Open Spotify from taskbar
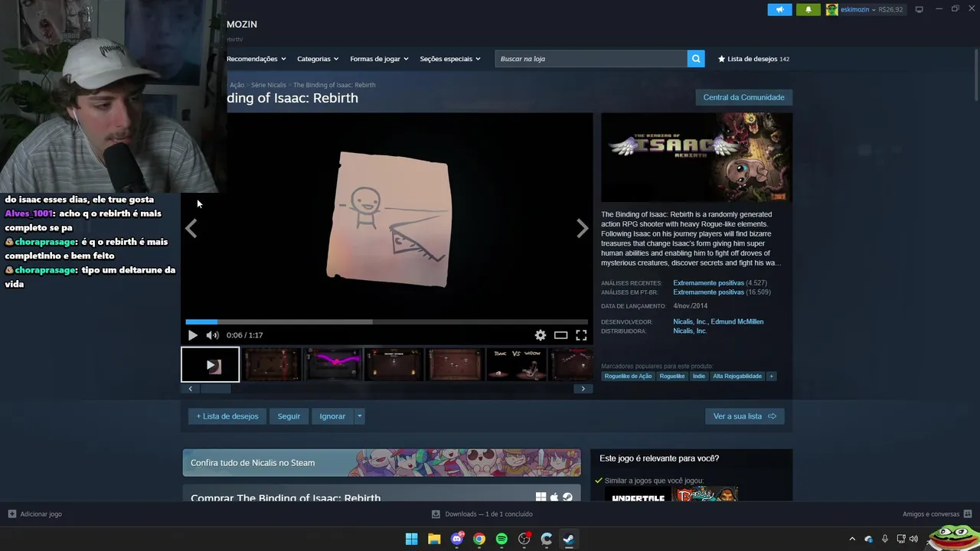980x551 pixels. (501, 539)
